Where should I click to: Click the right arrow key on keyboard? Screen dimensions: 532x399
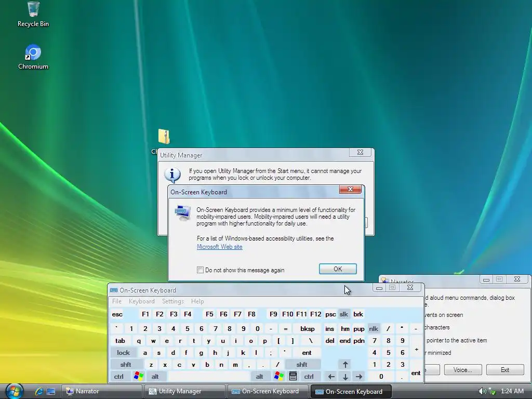359,376
